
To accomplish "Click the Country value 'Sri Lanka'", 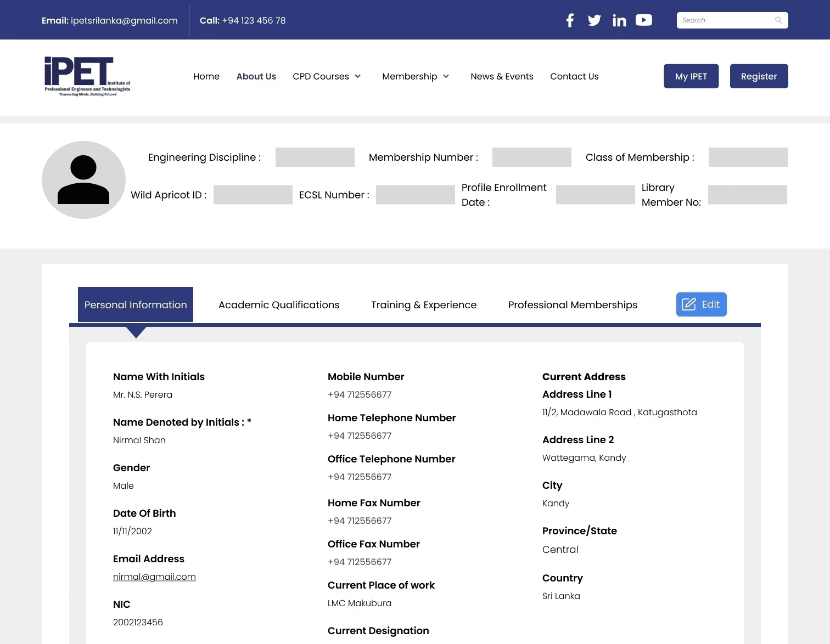I will [561, 596].
